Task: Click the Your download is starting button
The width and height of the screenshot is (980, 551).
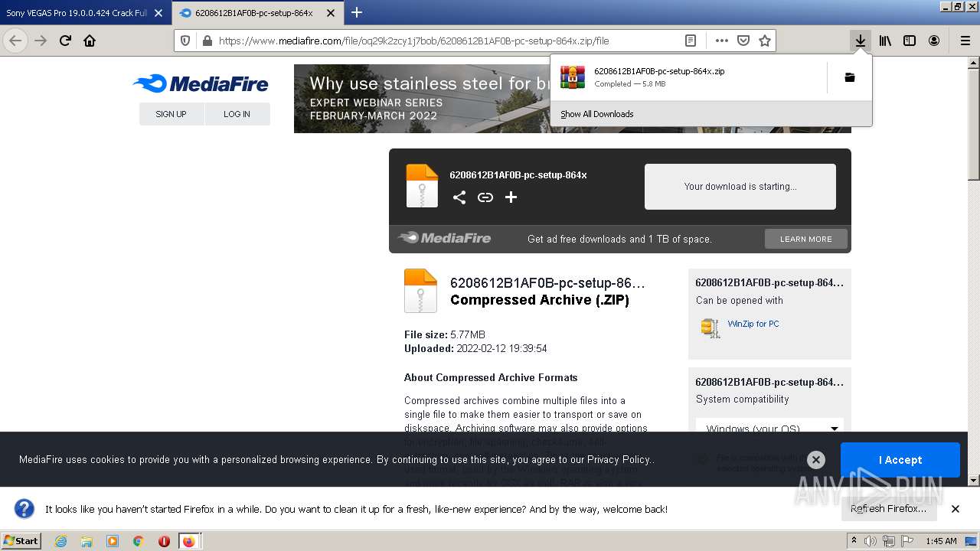Action: [740, 186]
